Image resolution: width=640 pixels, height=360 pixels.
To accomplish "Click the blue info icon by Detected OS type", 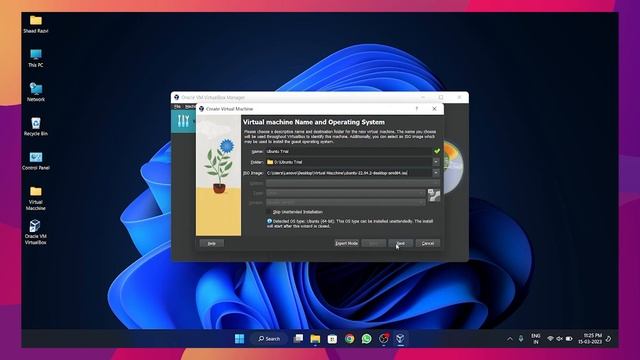I will (x=269, y=221).
